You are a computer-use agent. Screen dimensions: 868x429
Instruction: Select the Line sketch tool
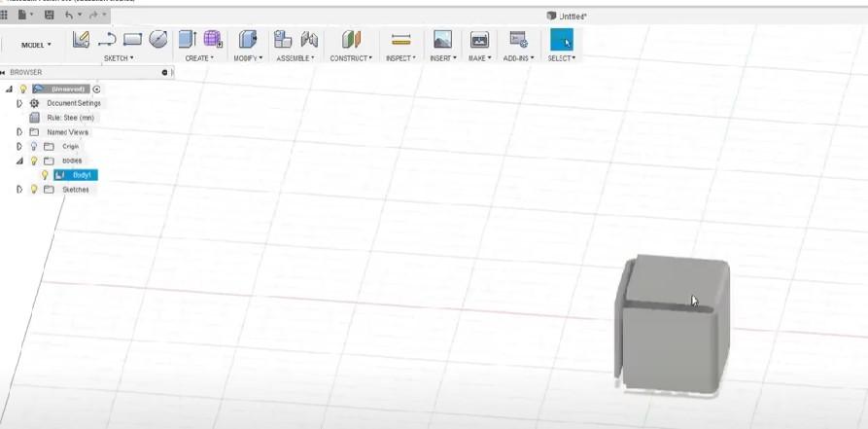click(107, 39)
